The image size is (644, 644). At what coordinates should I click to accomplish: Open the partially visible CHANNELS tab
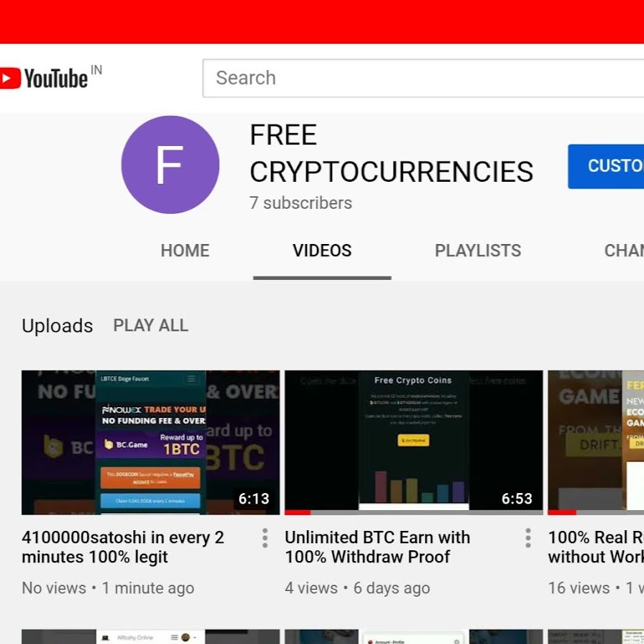pyautogui.click(x=624, y=250)
